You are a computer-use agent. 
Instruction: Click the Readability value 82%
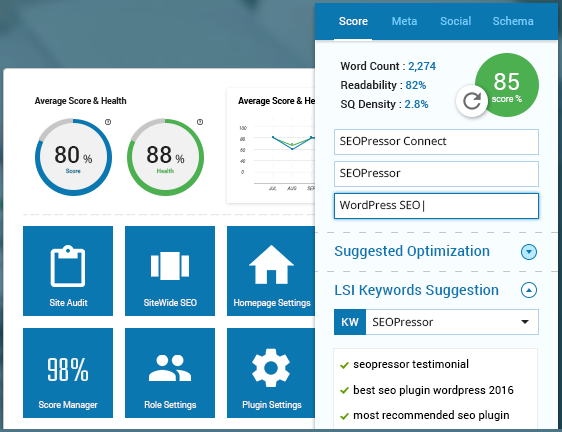[415, 85]
